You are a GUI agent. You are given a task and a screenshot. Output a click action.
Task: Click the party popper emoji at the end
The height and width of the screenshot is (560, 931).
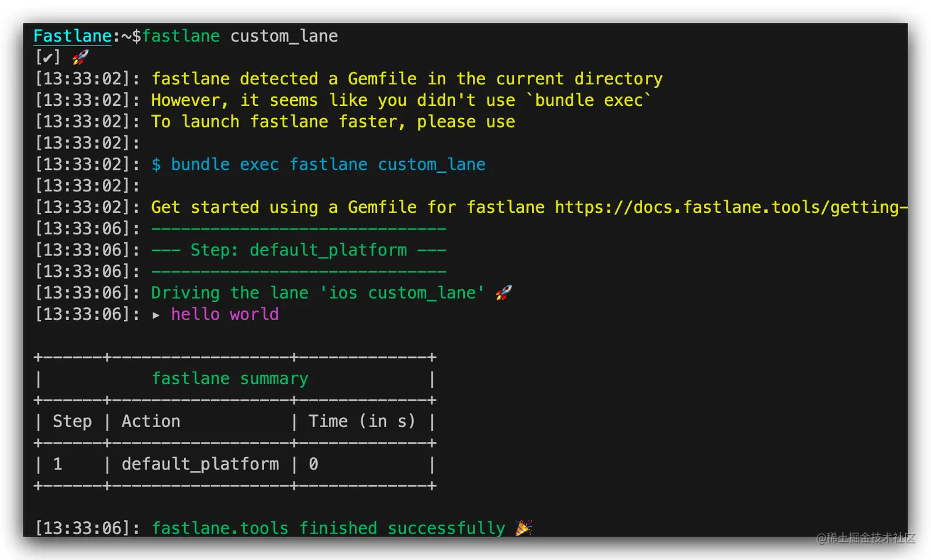tap(524, 528)
